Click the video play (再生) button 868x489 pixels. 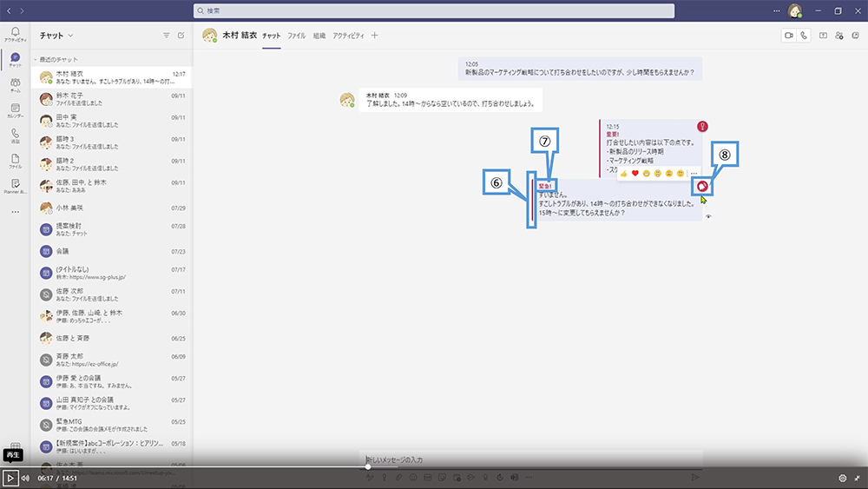10,478
